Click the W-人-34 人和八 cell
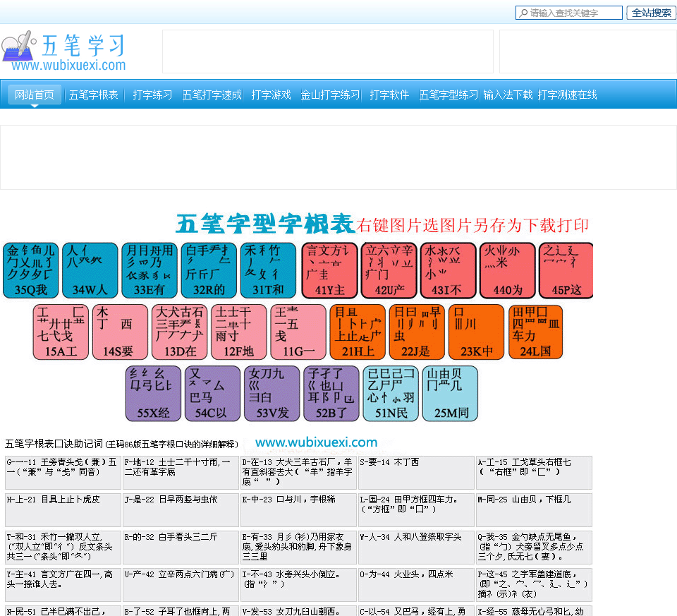677x616 pixels. [x=416, y=548]
